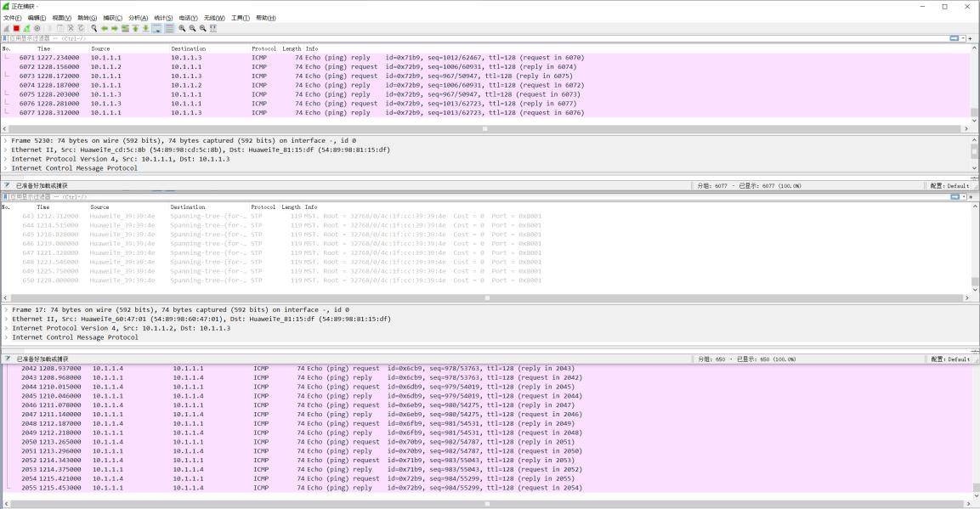Toggle packet list colorization
The image size is (980, 509).
169,28
